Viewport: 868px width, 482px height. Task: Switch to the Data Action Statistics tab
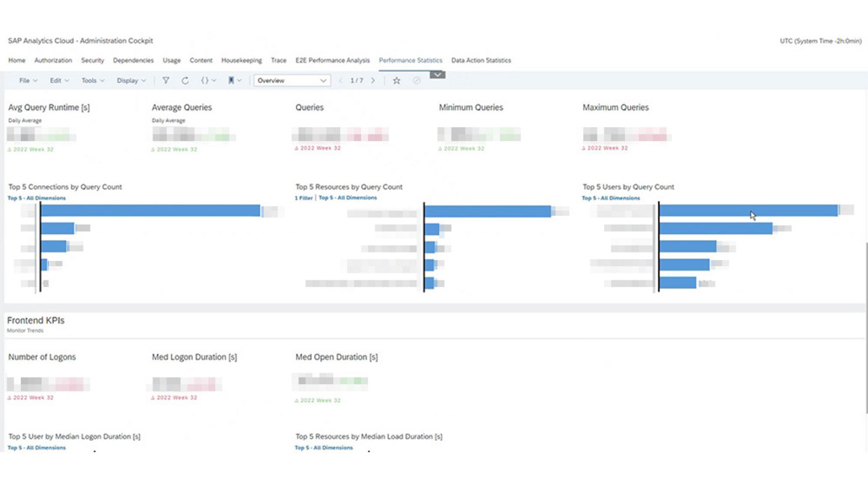point(481,61)
